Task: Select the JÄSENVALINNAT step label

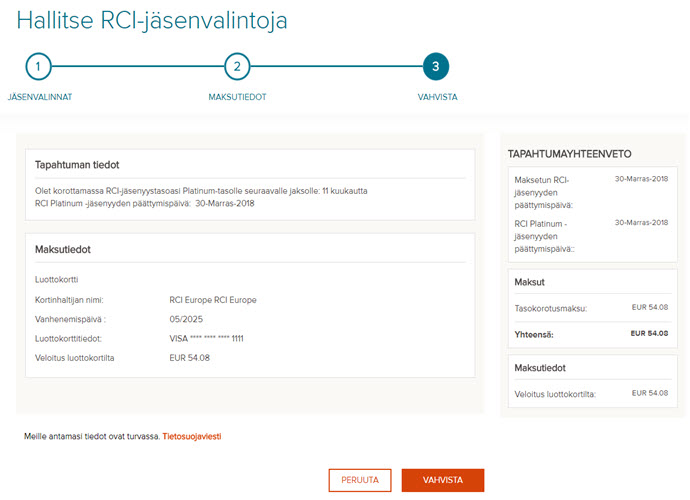Action: coord(40,97)
